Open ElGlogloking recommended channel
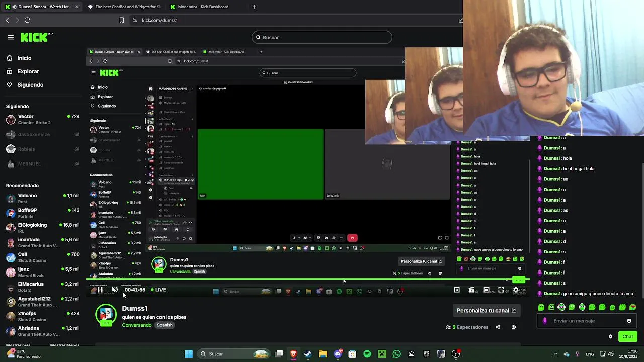The height and width of the screenshot is (362, 644). (43, 228)
